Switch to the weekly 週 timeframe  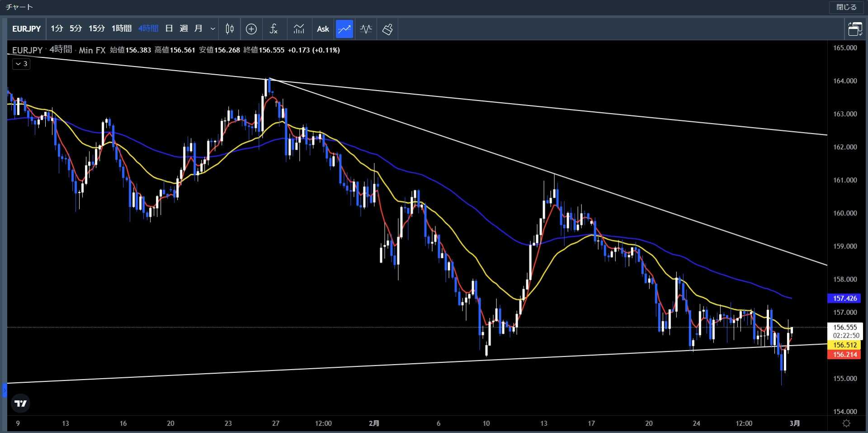tap(184, 29)
